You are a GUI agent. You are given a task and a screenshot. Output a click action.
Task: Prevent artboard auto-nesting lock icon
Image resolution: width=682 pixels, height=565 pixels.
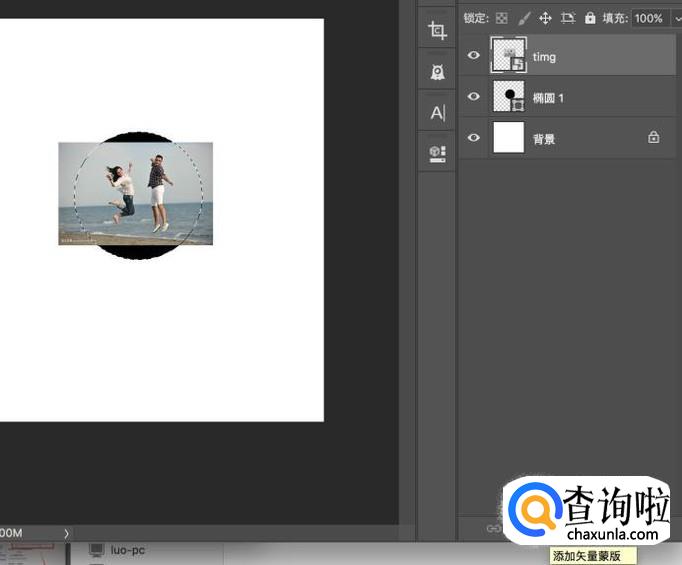(568, 18)
